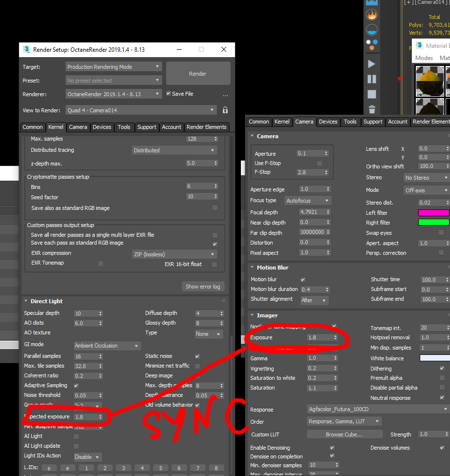Click the Max. samples value field
The image size is (450, 476).
point(199,139)
